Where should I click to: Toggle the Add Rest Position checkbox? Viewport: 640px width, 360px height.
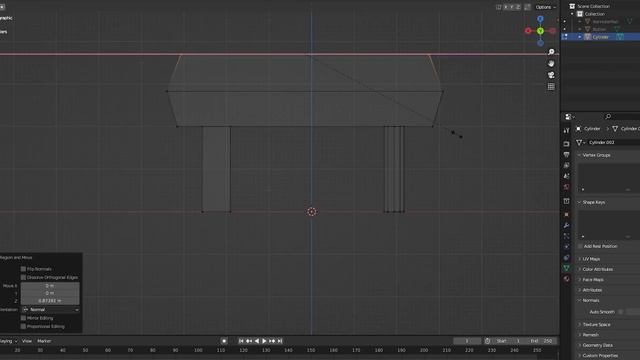(580, 246)
